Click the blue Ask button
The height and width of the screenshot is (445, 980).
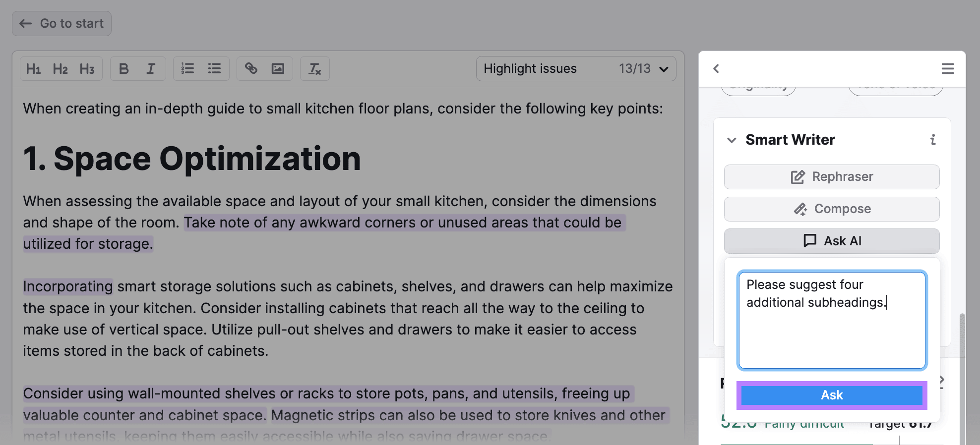point(832,395)
